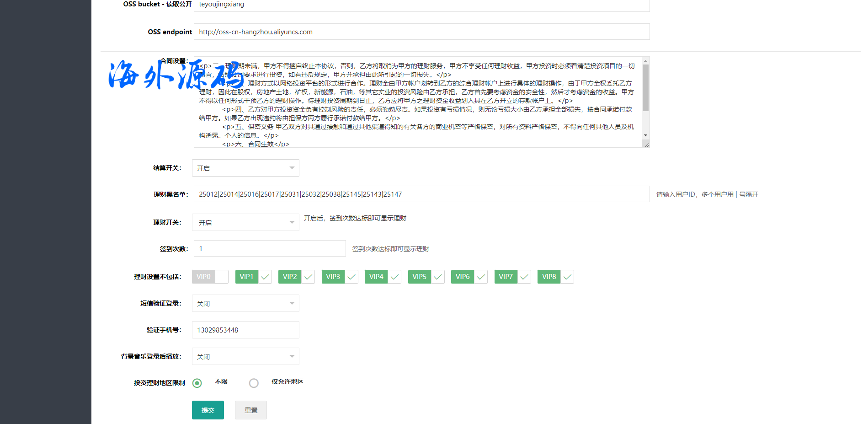Toggle the VIP8 checkbox
Image resolution: width=868 pixels, height=424 pixels.
pyautogui.click(x=555, y=277)
